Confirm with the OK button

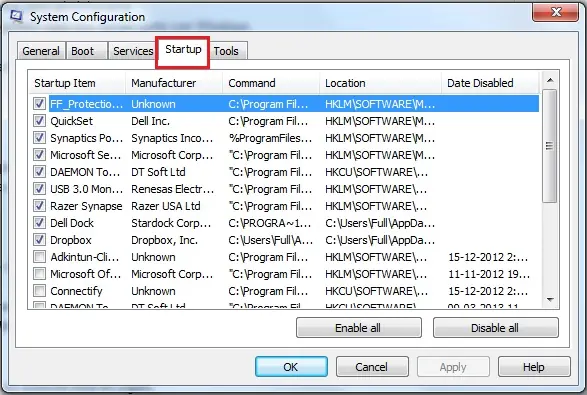click(291, 367)
